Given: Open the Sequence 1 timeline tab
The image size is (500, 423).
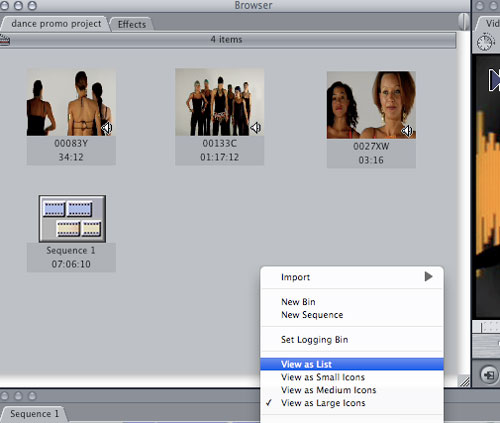Looking at the screenshot, I should click(34, 414).
